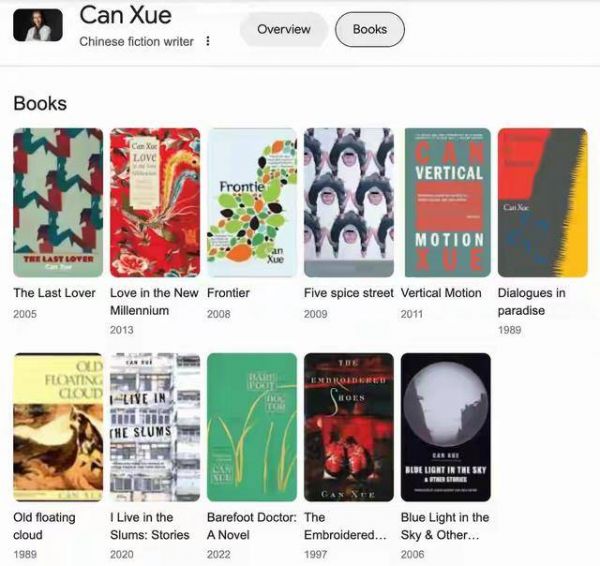Click Can Xue's profile photo

pos(38,25)
